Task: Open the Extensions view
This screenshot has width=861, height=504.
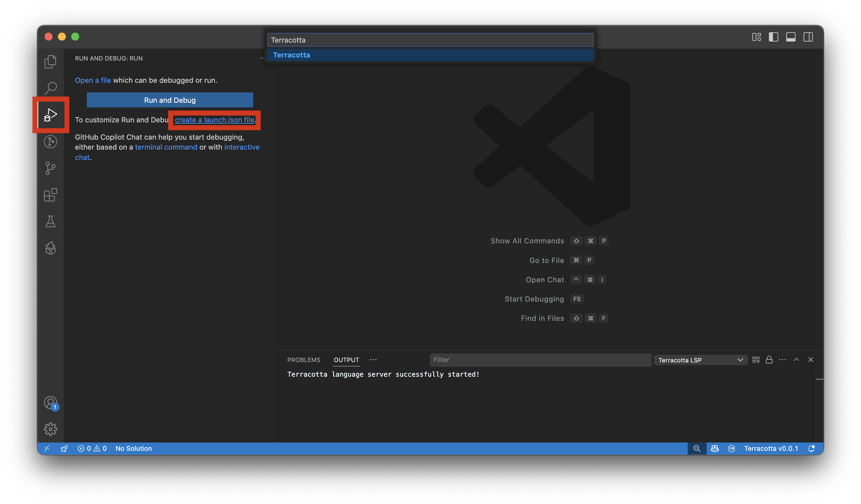Action: click(x=50, y=195)
